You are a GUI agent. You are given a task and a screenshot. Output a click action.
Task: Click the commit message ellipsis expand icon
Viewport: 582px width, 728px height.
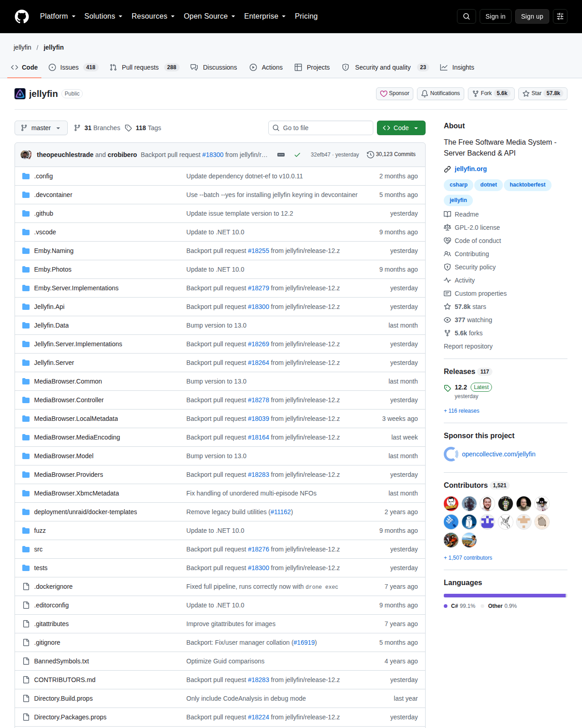pyautogui.click(x=281, y=155)
